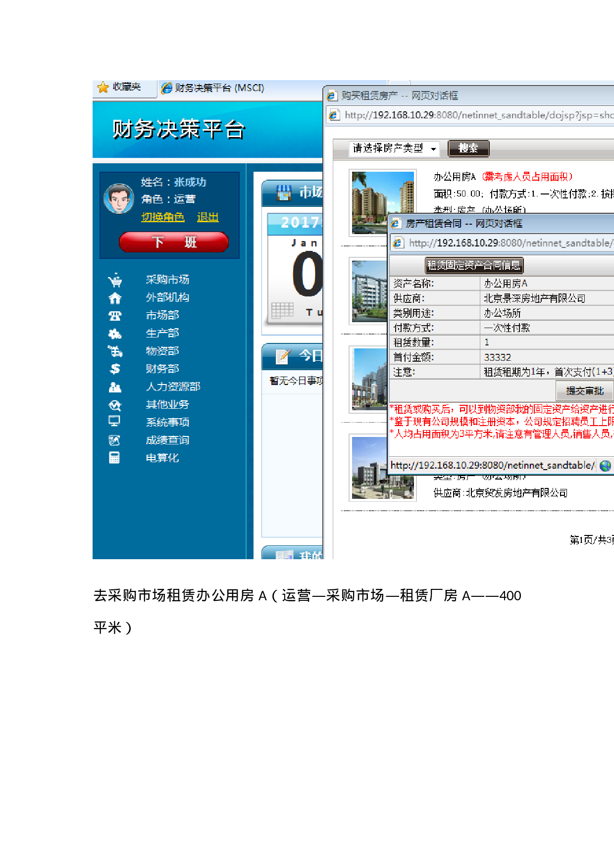Screen dimensions: 614x868
Task: Expand the 请选择房产类型 dropdown
Action: click(x=394, y=148)
